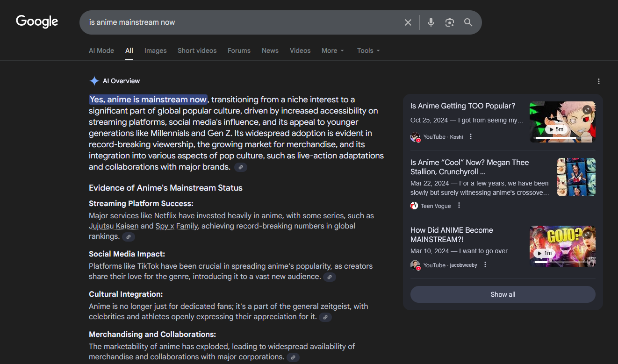
Task: Open AI Overview three-dot options menu
Action: click(598, 81)
